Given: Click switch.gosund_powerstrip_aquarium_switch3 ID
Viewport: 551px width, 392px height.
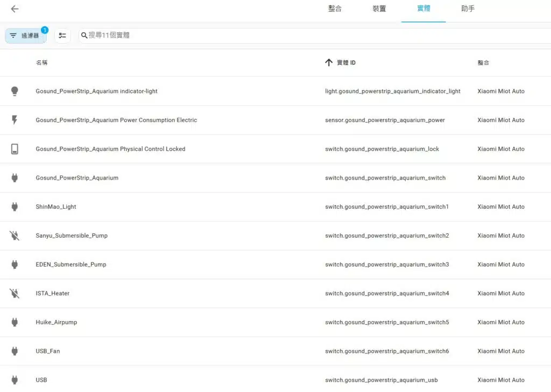Looking at the screenshot, I should [x=387, y=265].
